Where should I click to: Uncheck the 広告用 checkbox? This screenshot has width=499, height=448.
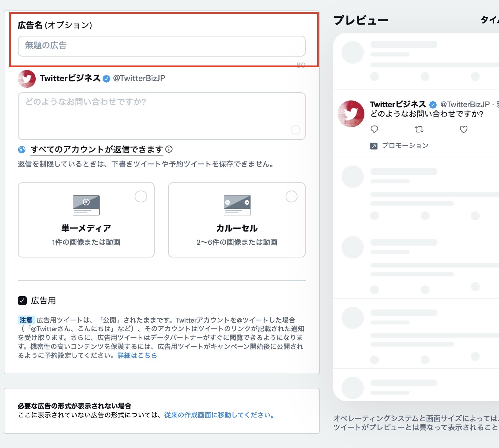[x=22, y=301]
